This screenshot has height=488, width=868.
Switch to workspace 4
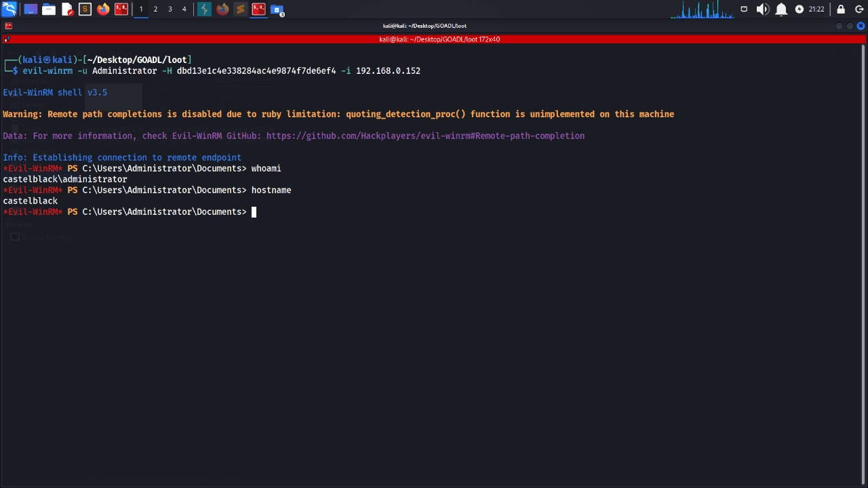[184, 9]
